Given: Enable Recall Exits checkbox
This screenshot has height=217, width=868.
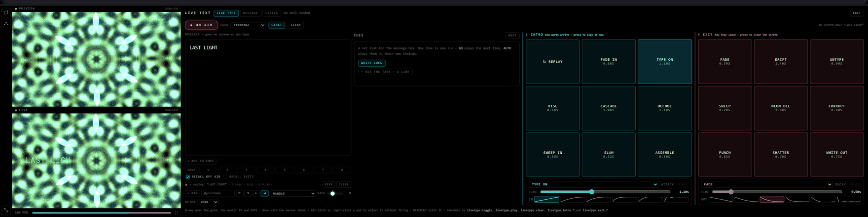Looking at the screenshot, I should pyautogui.click(x=225, y=176).
